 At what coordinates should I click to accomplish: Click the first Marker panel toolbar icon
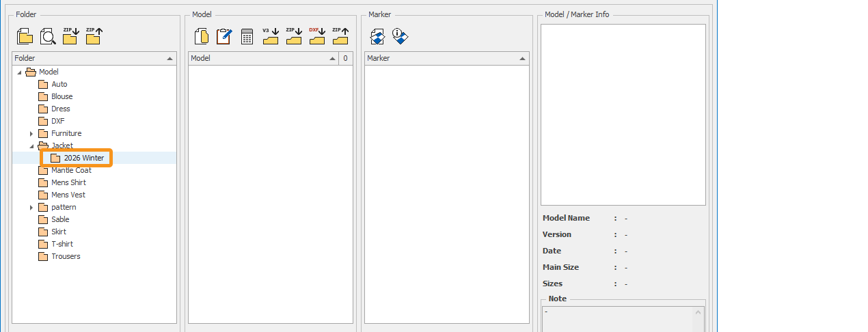coord(377,37)
